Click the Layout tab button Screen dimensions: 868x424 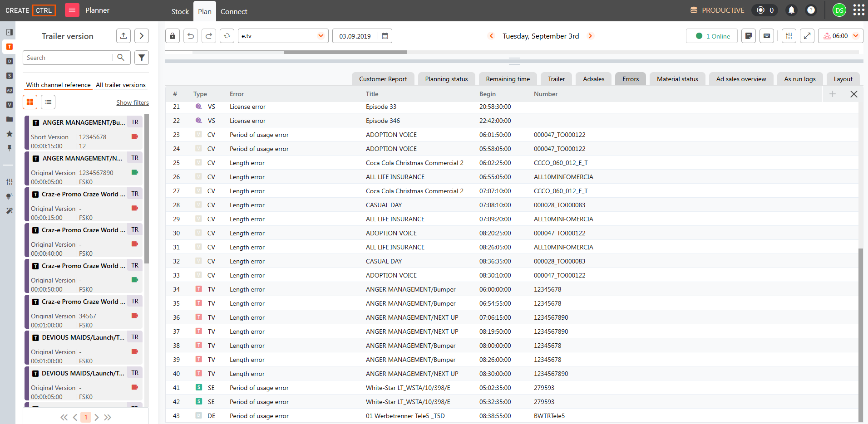pos(843,79)
